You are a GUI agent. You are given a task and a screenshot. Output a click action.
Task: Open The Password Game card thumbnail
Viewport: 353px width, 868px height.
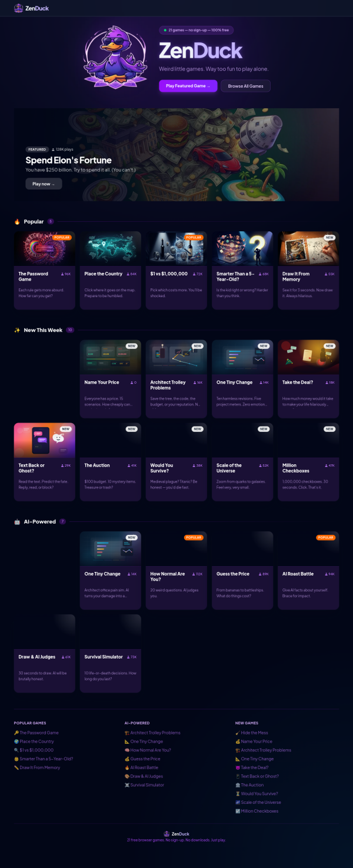[x=45, y=248]
